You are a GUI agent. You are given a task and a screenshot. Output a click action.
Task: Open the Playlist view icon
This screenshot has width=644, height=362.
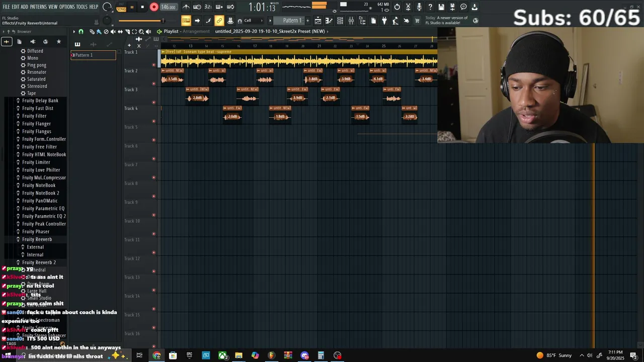tap(318, 21)
